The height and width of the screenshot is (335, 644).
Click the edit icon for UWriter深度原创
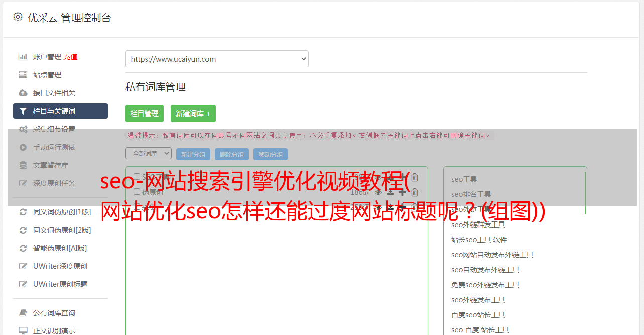[23, 266]
